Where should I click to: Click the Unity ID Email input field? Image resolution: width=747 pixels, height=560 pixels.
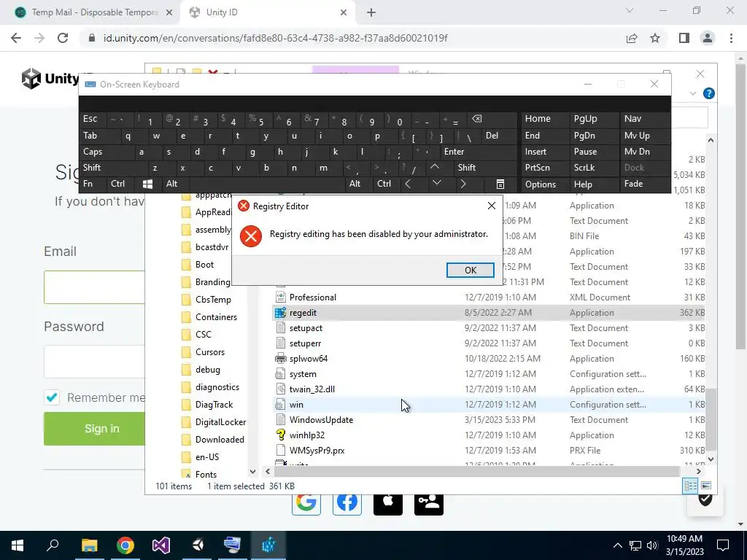pyautogui.click(x=94, y=287)
